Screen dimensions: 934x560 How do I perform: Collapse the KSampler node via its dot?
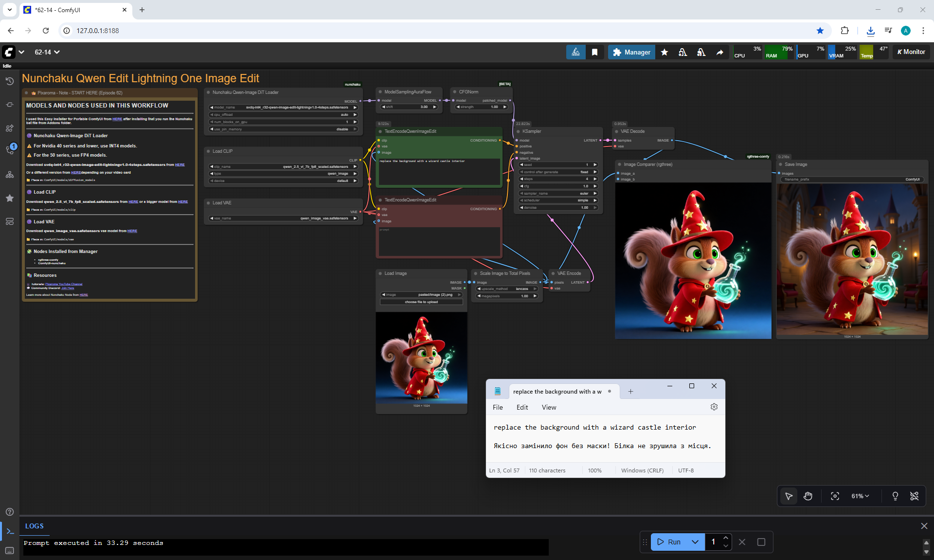tap(518, 131)
